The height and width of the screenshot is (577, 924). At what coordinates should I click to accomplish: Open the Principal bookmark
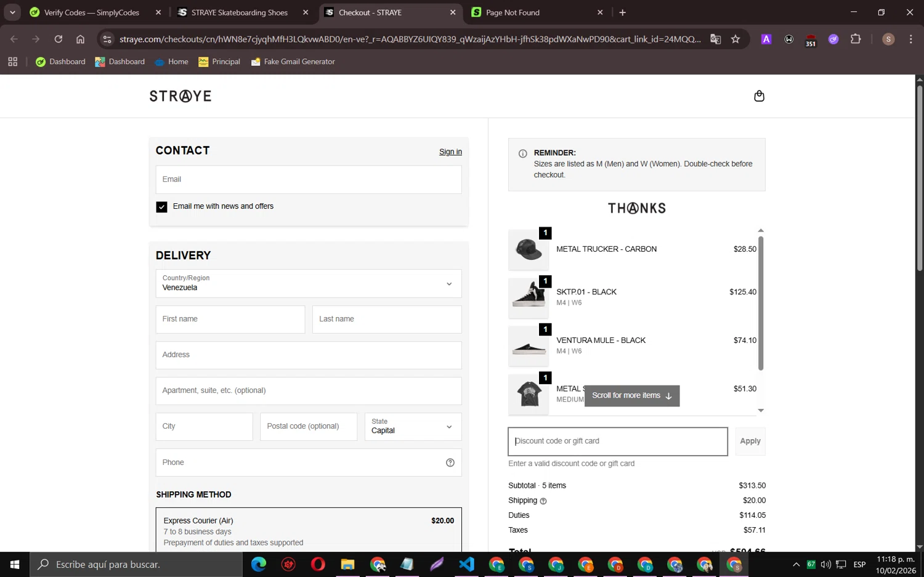point(219,62)
